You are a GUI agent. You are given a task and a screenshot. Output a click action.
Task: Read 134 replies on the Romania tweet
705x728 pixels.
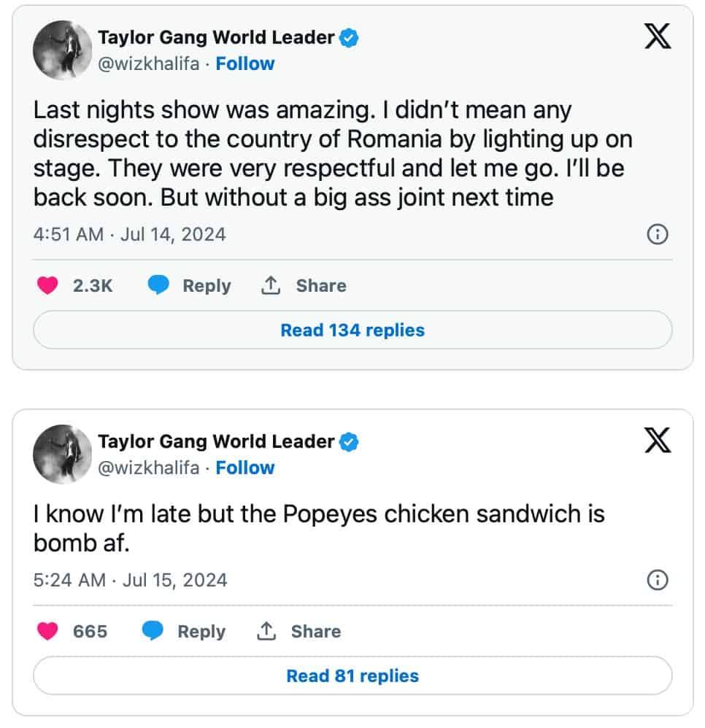(352, 330)
